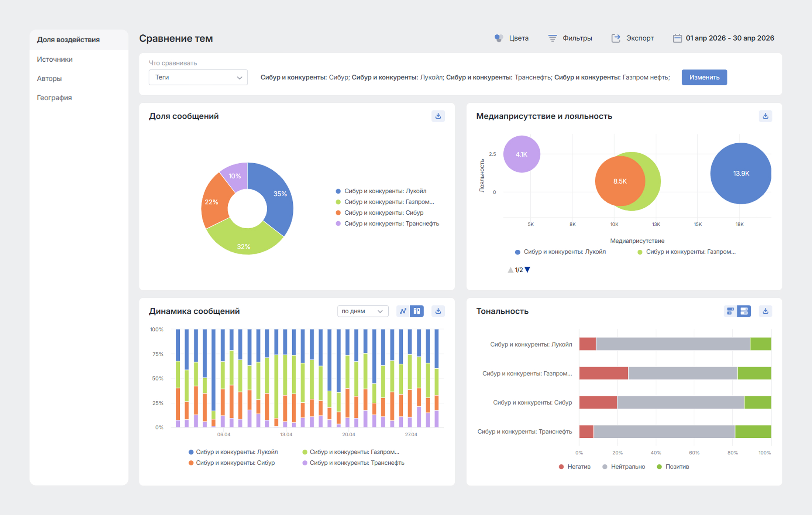This screenshot has height=515, width=812.
Task: Click the Транснефть row label in Тональность
Action: [x=525, y=432]
